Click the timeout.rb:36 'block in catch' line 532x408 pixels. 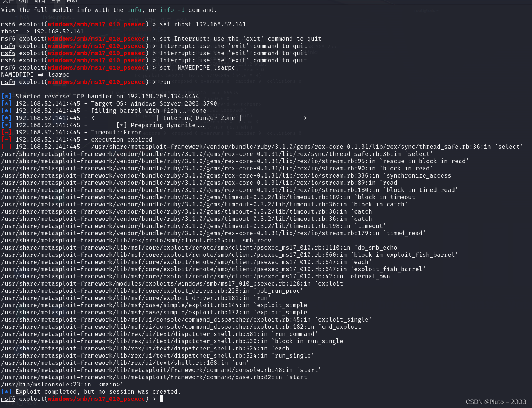coord(204,204)
